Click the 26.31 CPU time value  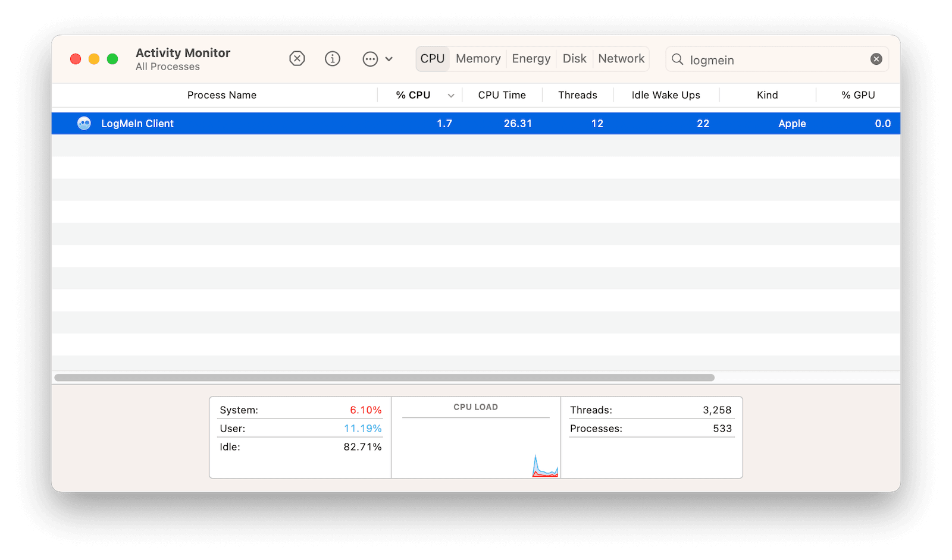tap(518, 124)
